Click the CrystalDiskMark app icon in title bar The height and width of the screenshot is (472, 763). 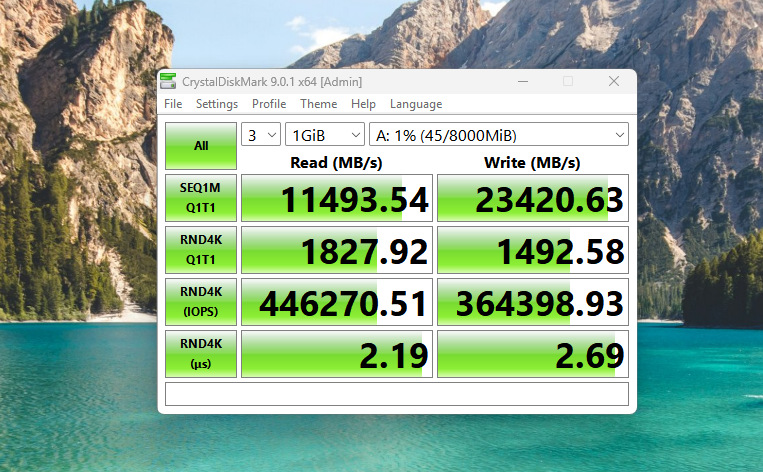168,81
